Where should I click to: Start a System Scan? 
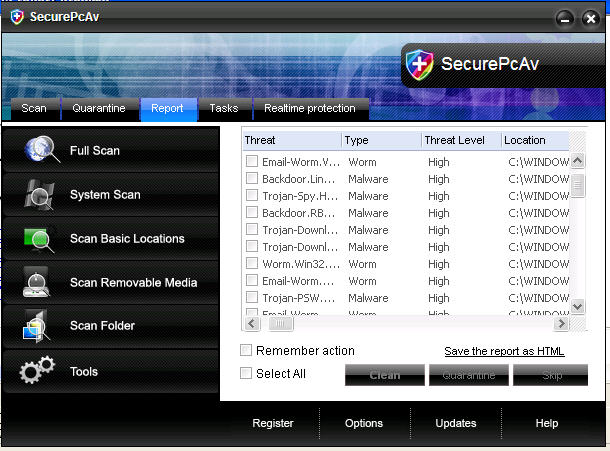111,194
